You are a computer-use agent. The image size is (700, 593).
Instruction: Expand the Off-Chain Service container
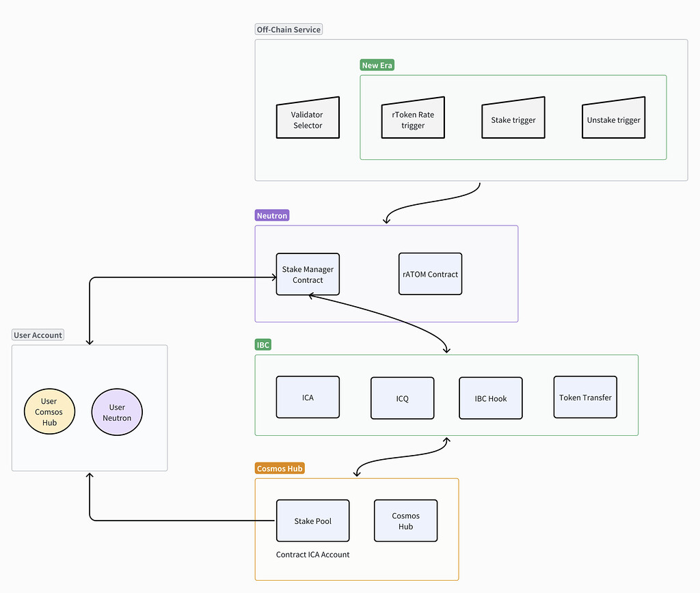pos(288,29)
